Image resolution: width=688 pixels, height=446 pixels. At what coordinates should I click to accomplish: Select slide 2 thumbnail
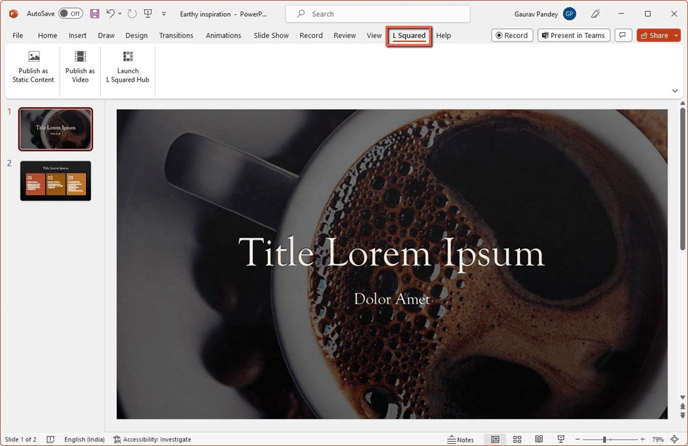56,181
